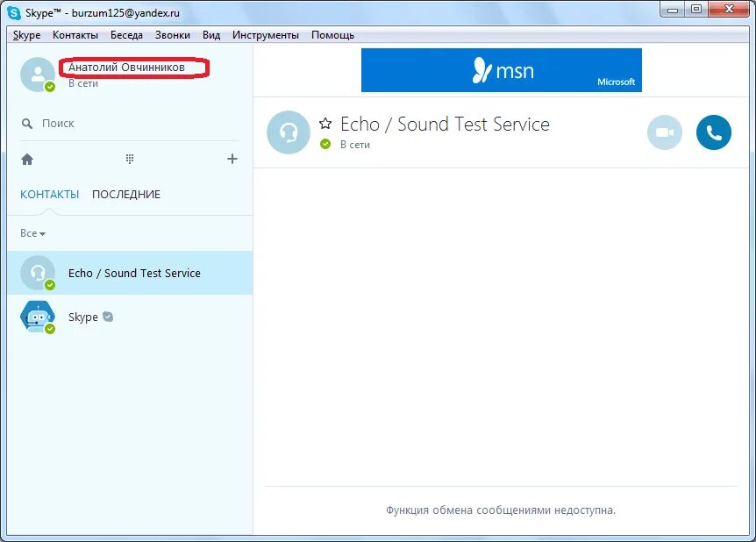Click the plus add contact icon
756x542 pixels.
[x=232, y=159]
